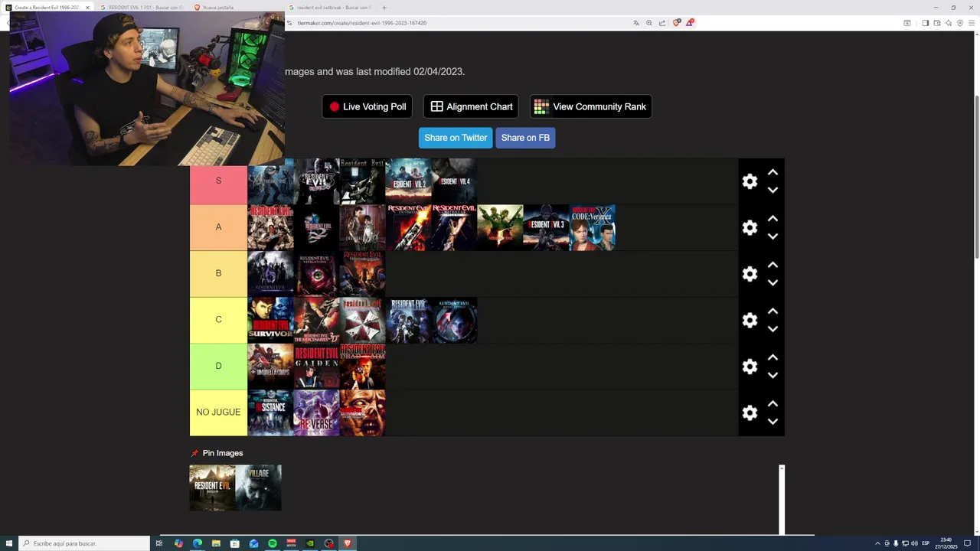Move the A tier row down
The height and width of the screenshot is (551, 980).
pos(773,236)
